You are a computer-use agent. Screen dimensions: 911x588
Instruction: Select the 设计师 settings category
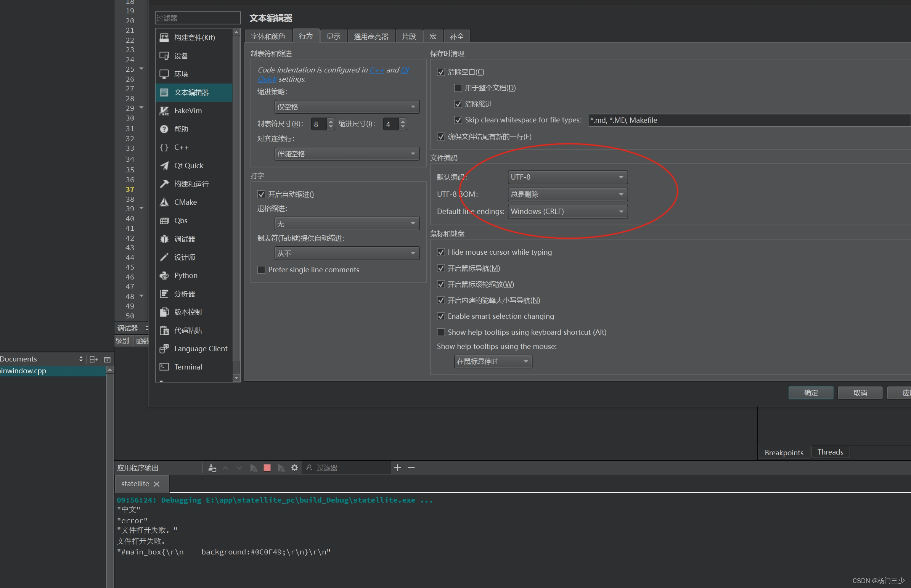pyautogui.click(x=185, y=257)
